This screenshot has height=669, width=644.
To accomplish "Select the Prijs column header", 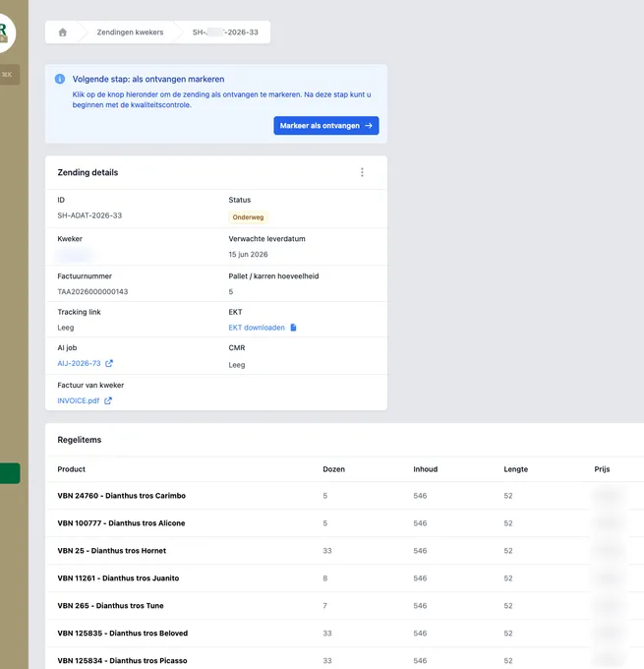I will pyautogui.click(x=602, y=469).
